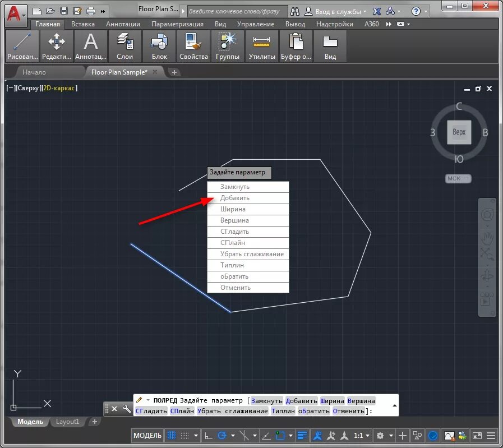Click the Замкнуть option in command line
The height and width of the screenshot is (448, 503).
(267, 401)
